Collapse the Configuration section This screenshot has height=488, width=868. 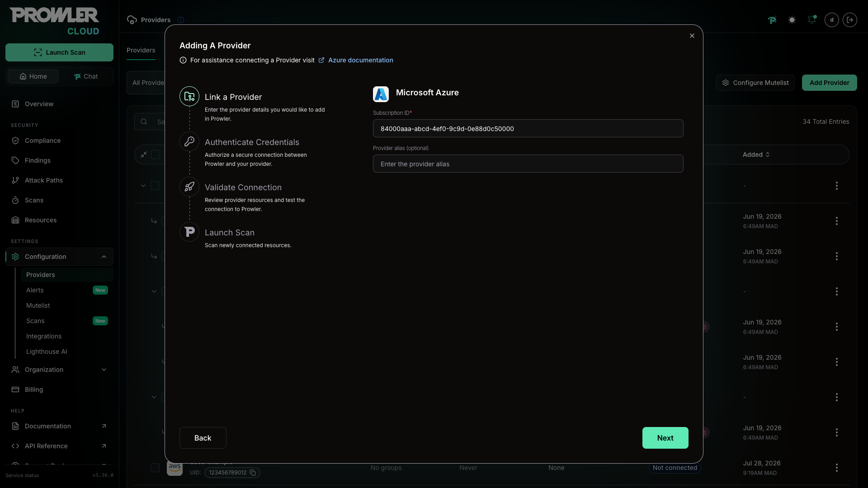click(x=59, y=257)
